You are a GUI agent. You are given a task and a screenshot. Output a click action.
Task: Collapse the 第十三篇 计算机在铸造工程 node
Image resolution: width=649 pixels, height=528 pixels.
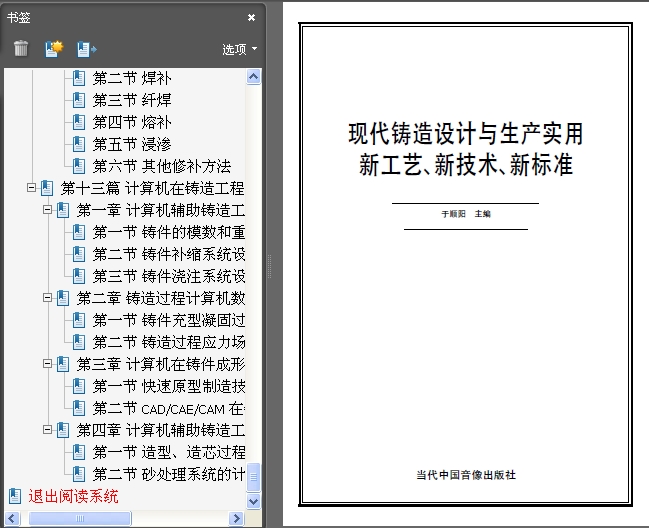[31, 188]
